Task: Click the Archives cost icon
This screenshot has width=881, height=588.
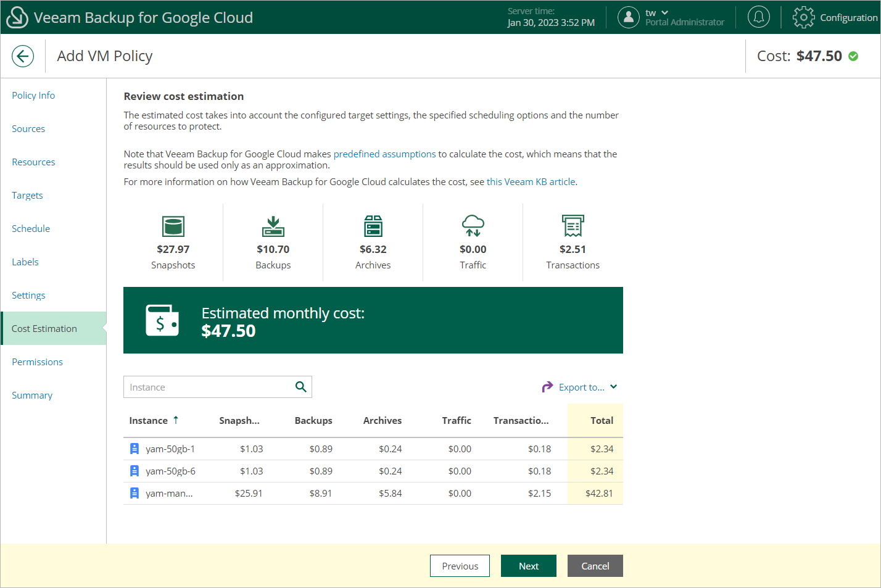Action: tap(373, 226)
